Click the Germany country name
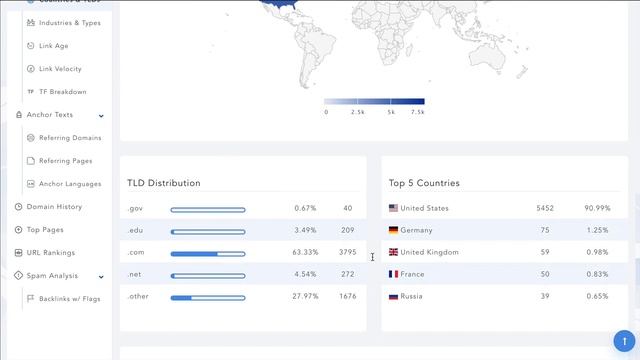640x360 pixels. click(416, 230)
